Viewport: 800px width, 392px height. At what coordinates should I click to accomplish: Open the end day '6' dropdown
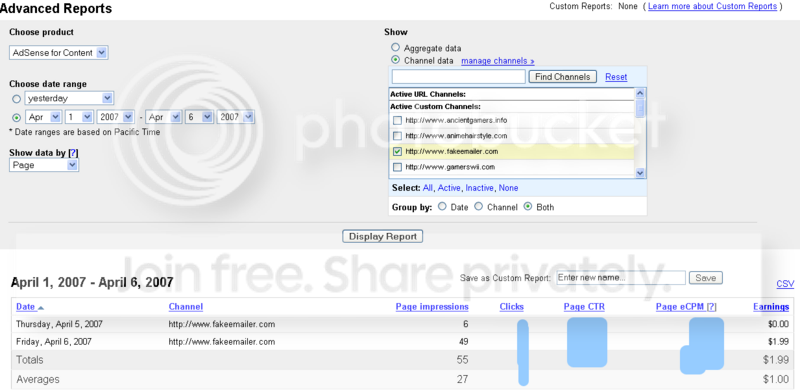coord(199,117)
